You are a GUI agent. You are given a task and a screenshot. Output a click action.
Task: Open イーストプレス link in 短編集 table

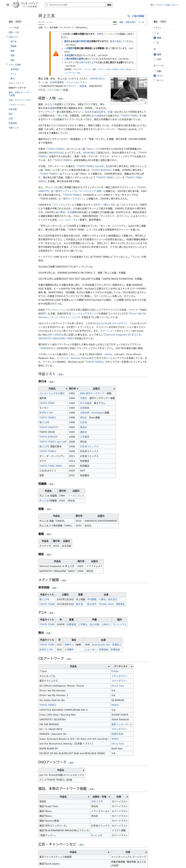point(76,496)
